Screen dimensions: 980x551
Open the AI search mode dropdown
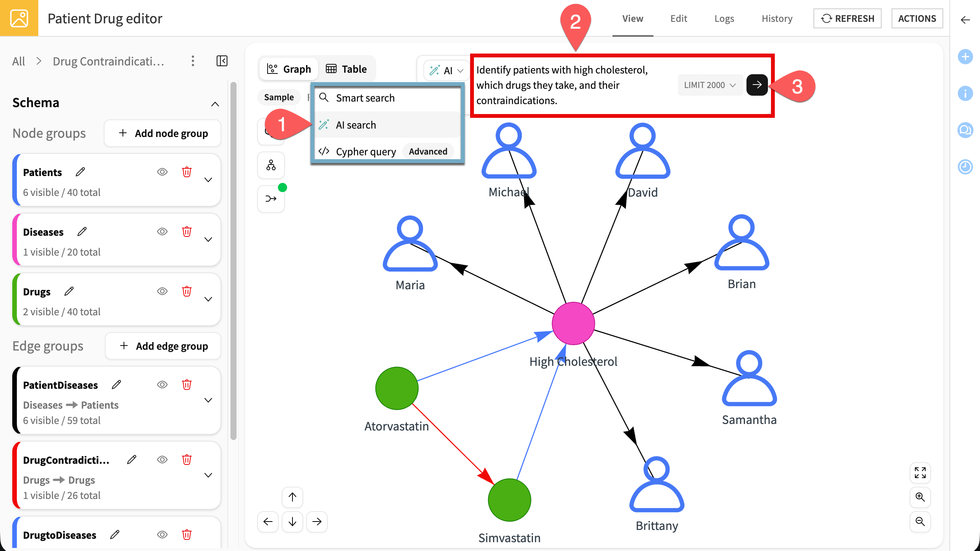click(446, 70)
